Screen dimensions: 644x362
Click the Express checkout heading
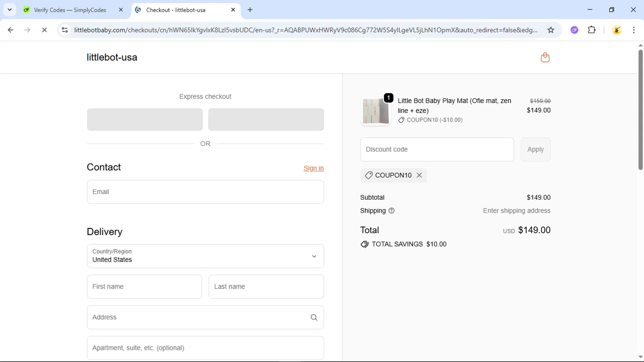tap(205, 97)
